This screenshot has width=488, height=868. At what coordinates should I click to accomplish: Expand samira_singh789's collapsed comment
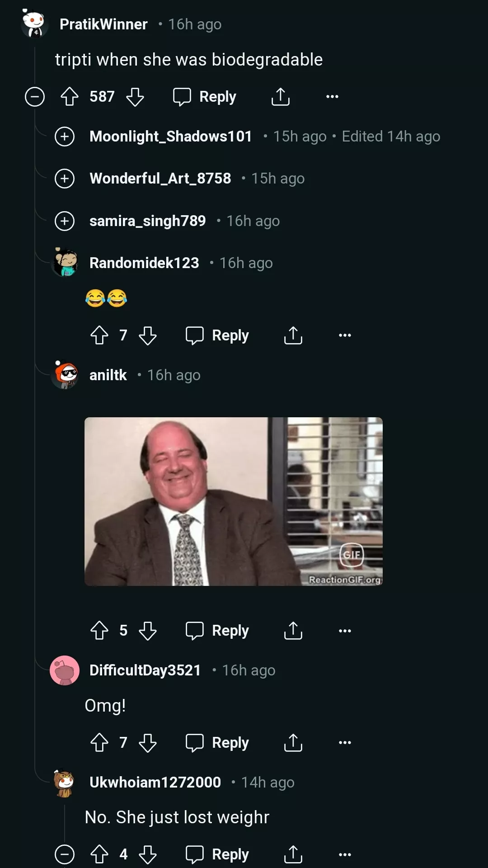pyautogui.click(x=65, y=221)
